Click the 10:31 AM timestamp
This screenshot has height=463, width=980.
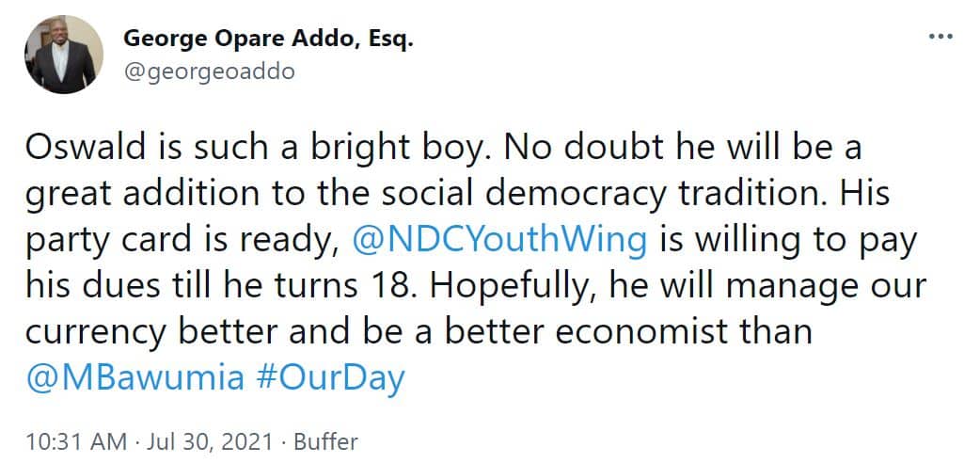tap(75, 441)
